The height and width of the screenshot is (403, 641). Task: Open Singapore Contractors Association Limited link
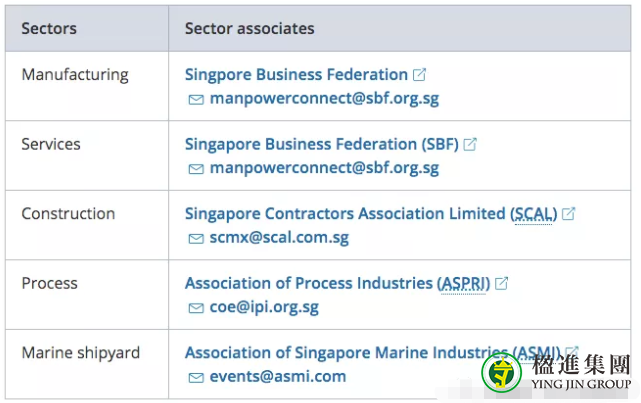tap(370, 214)
